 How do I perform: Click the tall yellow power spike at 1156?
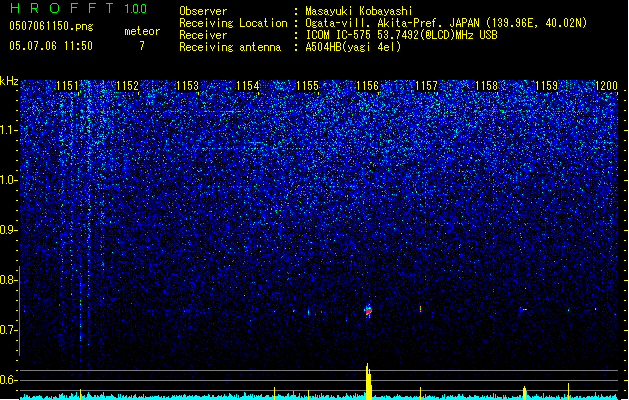[x=369, y=382]
